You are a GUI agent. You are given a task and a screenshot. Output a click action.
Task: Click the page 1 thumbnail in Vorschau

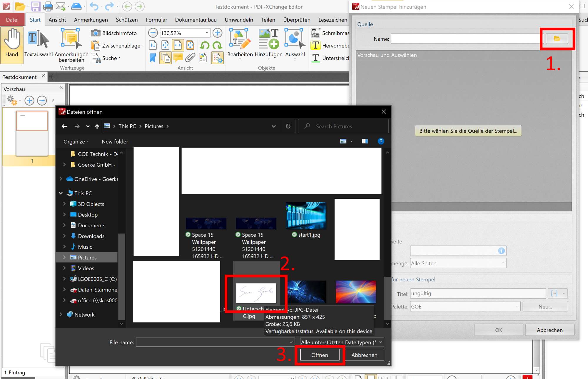tap(32, 133)
